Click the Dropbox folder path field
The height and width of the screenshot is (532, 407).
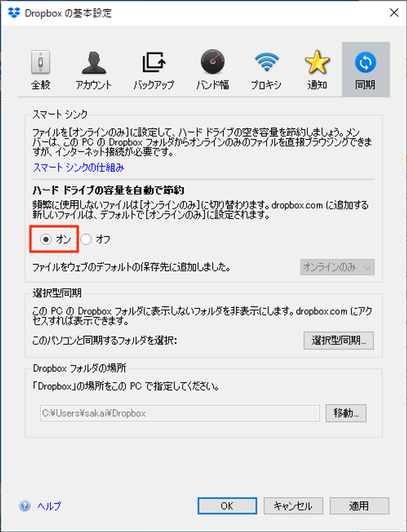click(x=180, y=413)
